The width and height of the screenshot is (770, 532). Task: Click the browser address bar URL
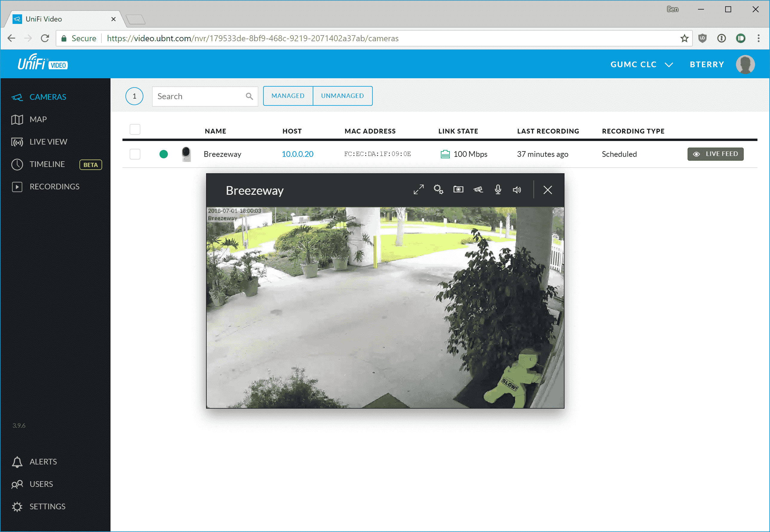click(253, 38)
